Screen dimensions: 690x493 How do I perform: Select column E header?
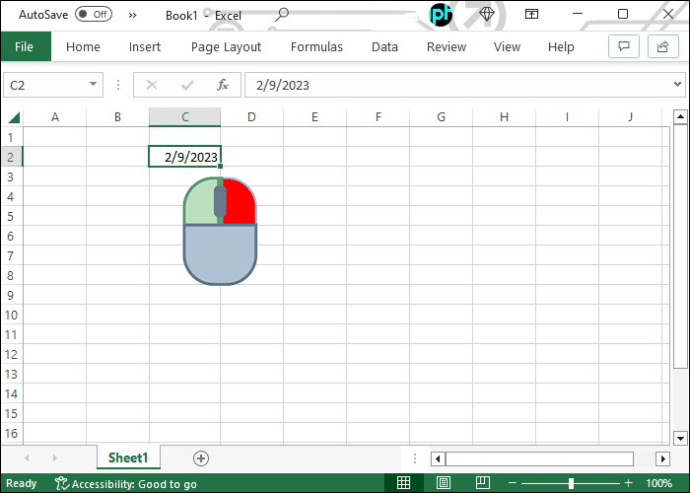click(x=315, y=117)
